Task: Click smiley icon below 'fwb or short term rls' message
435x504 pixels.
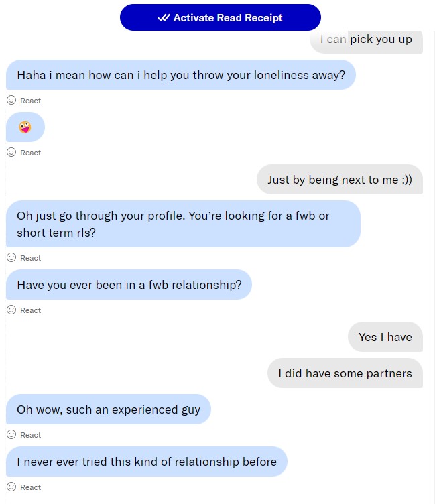Action: [11, 257]
